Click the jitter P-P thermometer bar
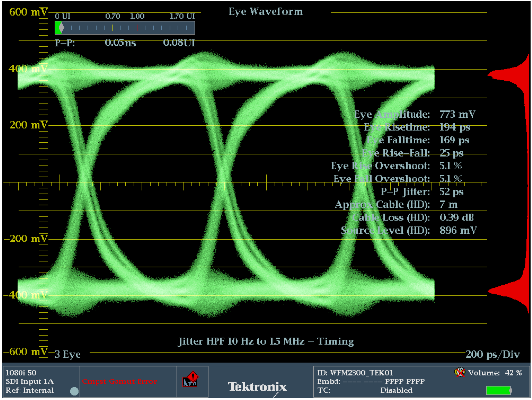 tap(125, 28)
